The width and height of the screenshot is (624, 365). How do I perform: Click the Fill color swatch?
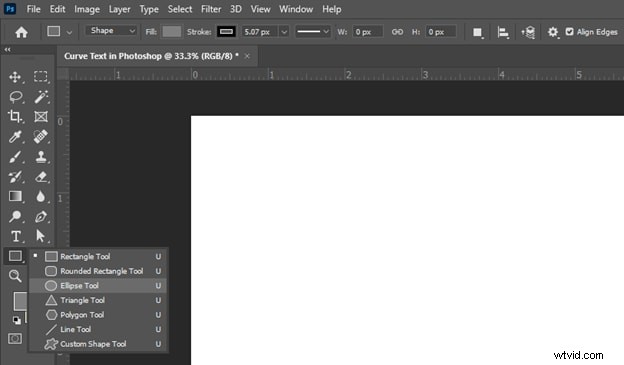pyautogui.click(x=172, y=32)
